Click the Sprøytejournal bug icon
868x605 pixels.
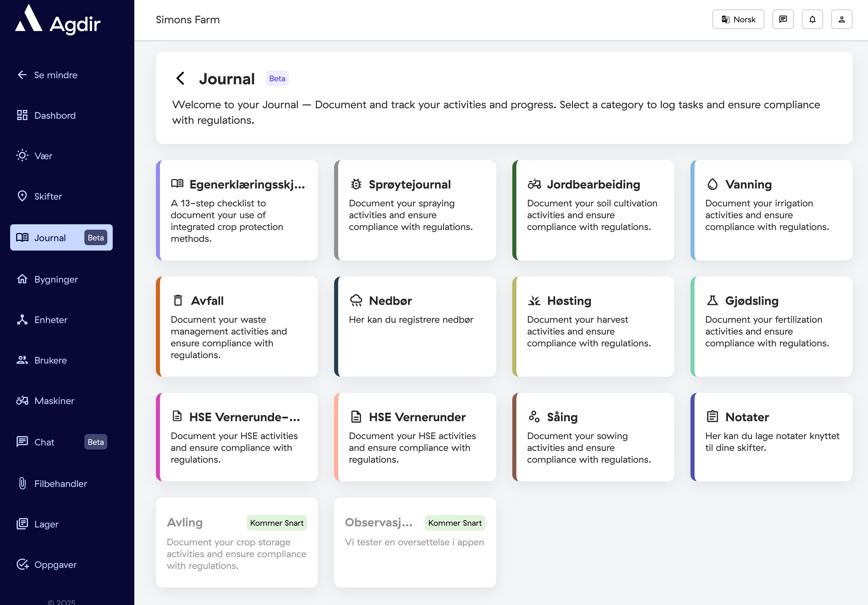click(x=356, y=184)
